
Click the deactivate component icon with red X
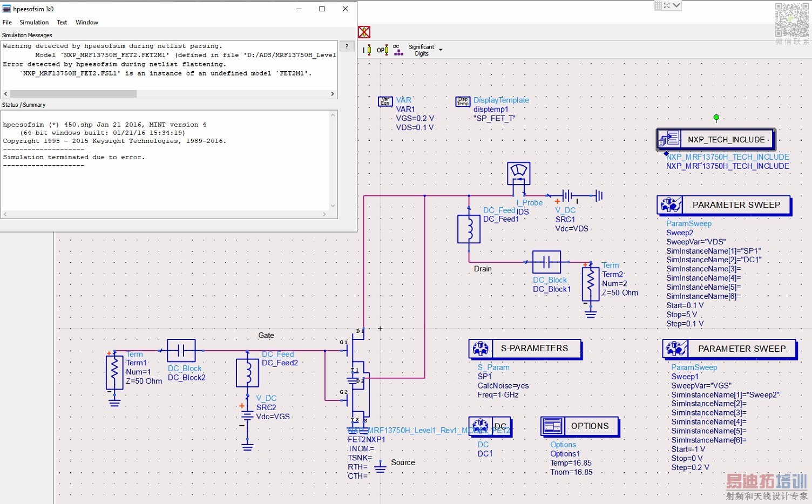click(364, 32)
